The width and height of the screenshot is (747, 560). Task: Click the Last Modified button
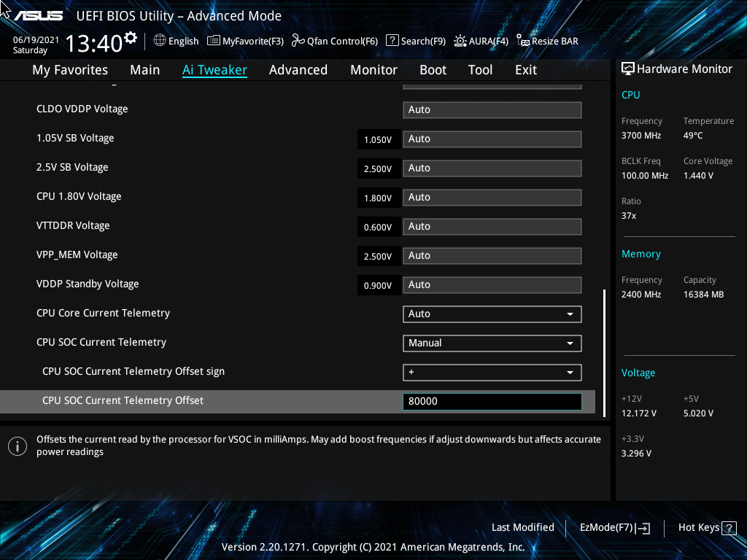click(x=522, y=527)
